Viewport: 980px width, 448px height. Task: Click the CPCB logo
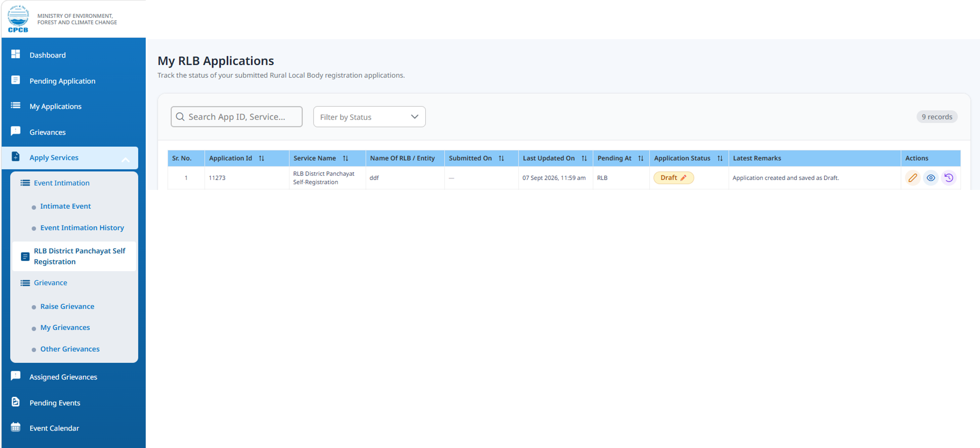[18, 19]
